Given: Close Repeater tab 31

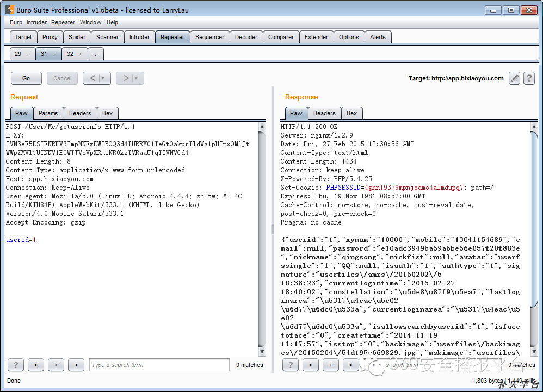Looking at the screenshot, I should (53, 54).
